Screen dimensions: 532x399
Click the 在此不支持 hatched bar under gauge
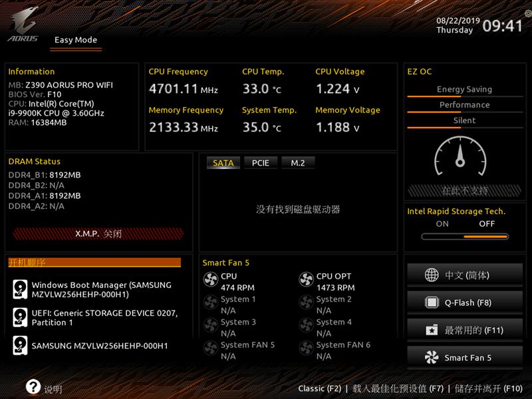tap(464, 191)
